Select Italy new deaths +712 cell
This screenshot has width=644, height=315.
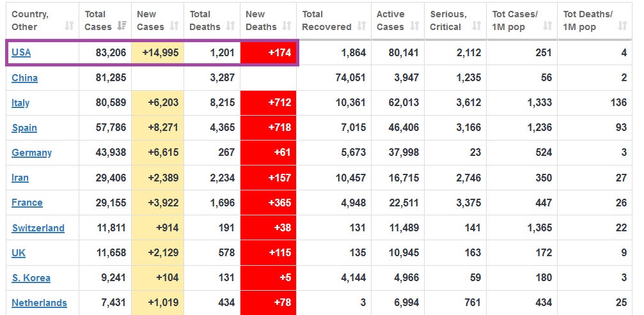click(268, 102)
